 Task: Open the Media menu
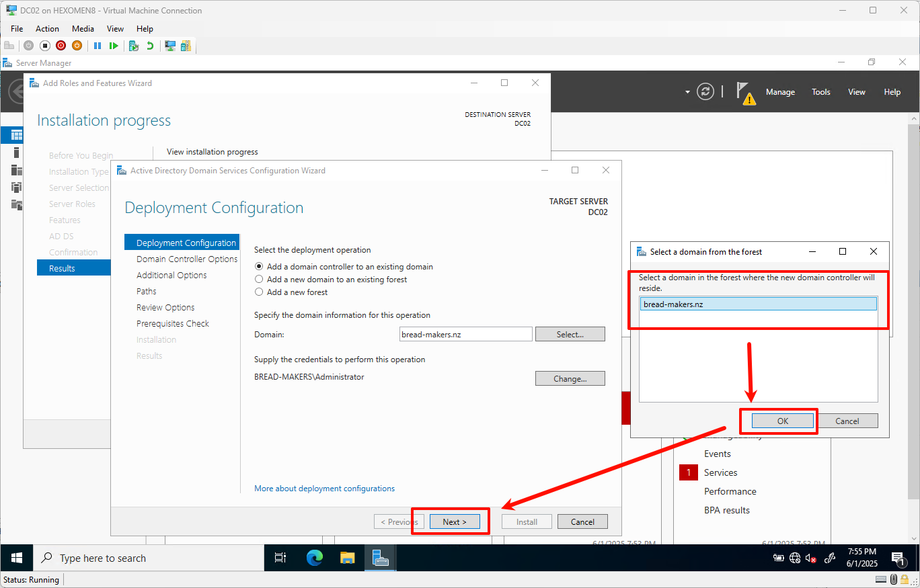click(x=83, y=29)
